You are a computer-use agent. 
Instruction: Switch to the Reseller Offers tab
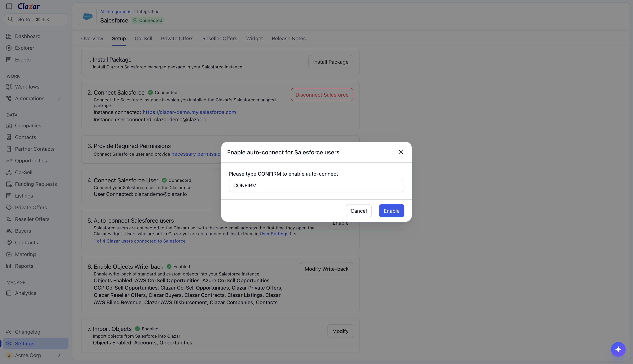coord(220,38)
